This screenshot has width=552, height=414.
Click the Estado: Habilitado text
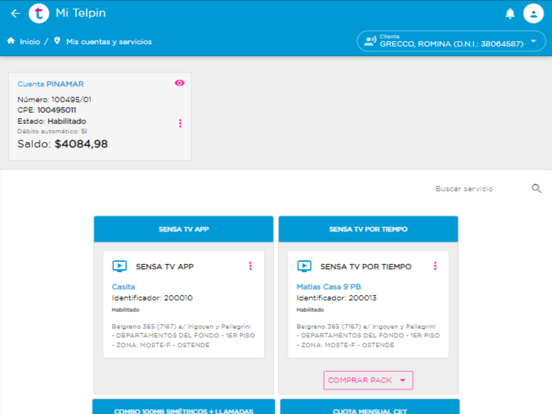coord(52,121)
